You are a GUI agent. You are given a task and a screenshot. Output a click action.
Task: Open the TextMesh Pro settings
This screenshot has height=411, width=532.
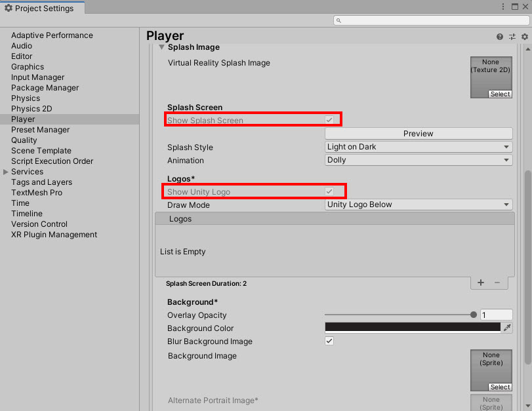click(37, 193)
